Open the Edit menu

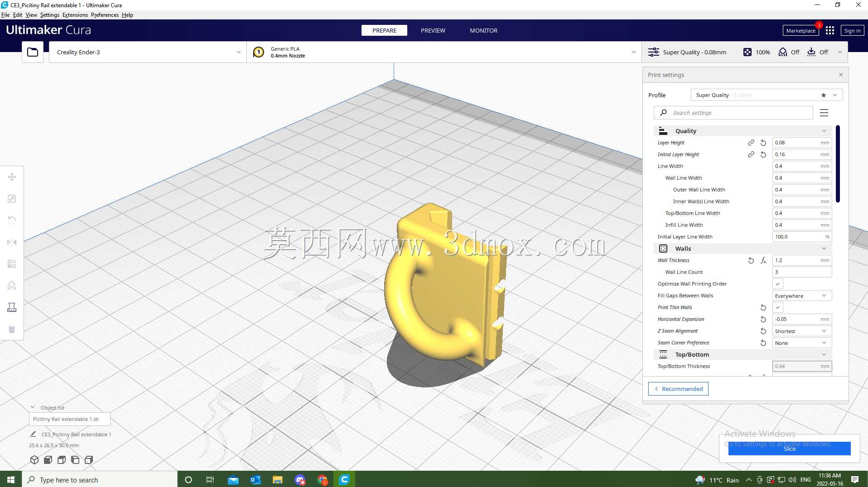(18, 15)
